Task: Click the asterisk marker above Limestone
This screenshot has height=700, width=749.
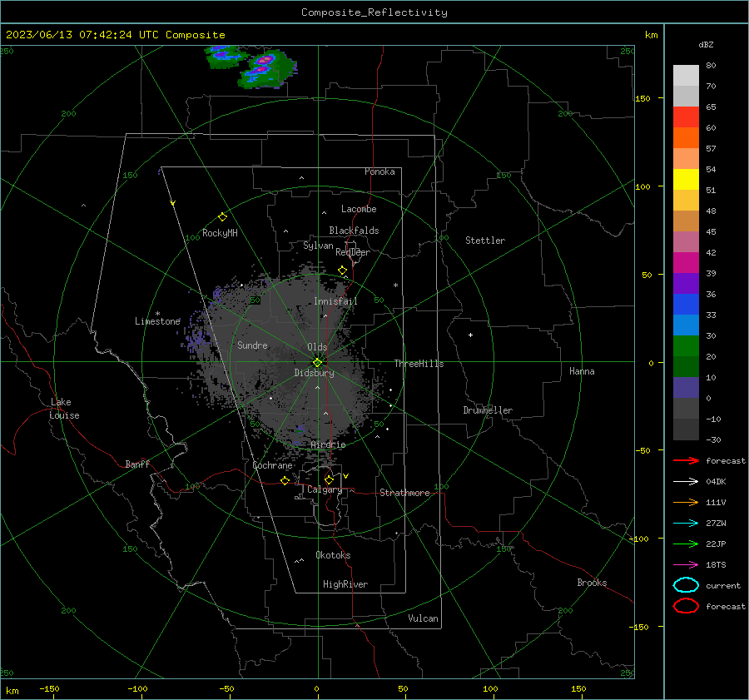Action: (157, 314)
